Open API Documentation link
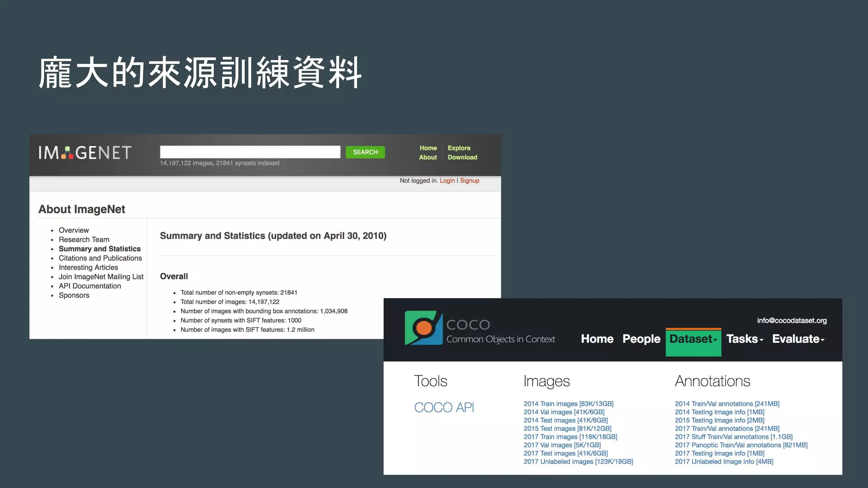The height and width of the screenshot is (488, 868). coord(90,286)
